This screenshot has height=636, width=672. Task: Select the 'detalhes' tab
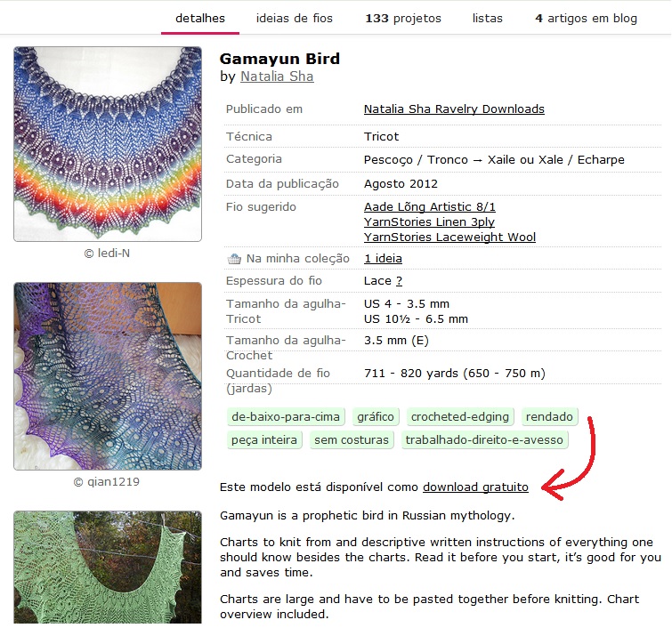point(200,19)
